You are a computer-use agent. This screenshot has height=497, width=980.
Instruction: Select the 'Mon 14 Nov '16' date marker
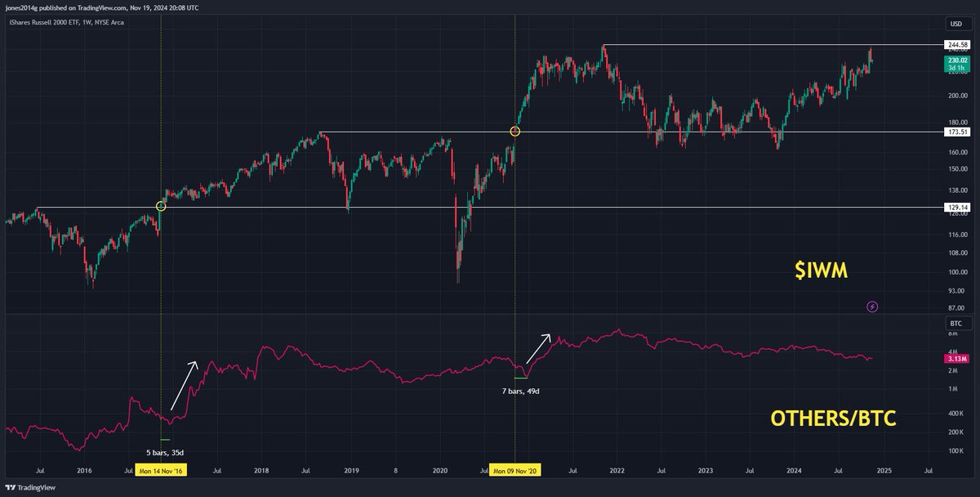pos(162,472)
